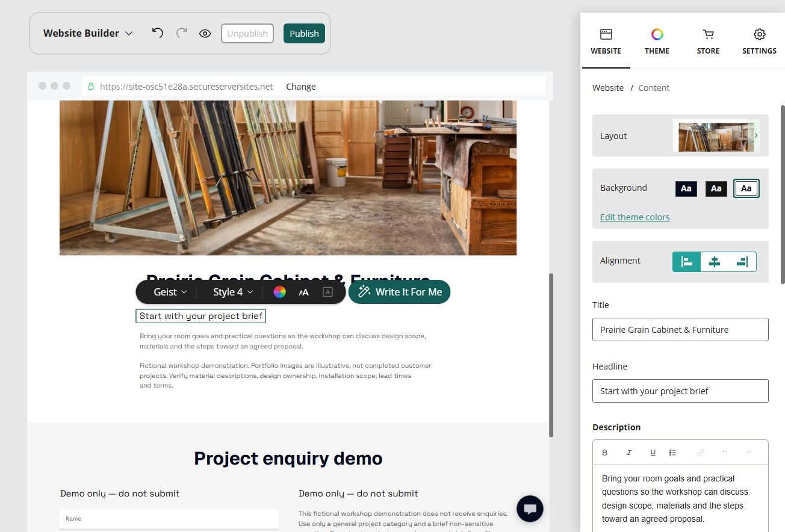This screenshot has width=785, height=532.
Task: Open the Layout chooser arrow
Action: [x=756, y=136]
